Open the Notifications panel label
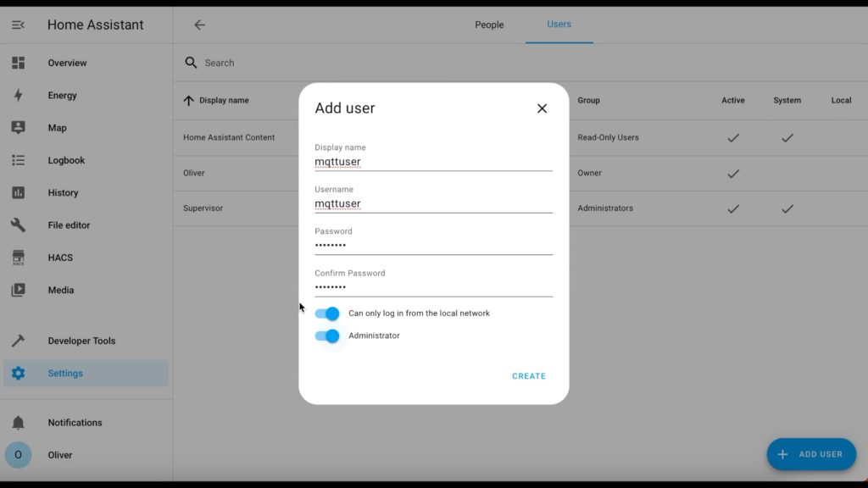 pos(75,423)
